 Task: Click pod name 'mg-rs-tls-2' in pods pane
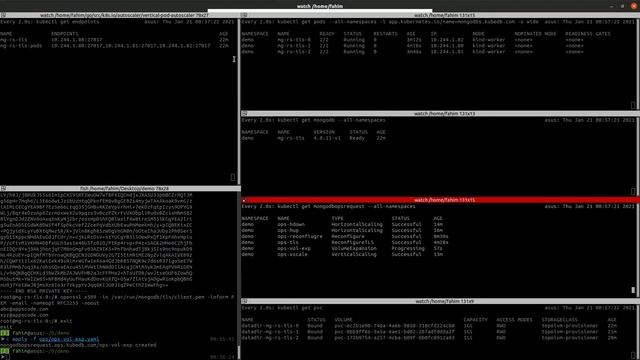294,52
